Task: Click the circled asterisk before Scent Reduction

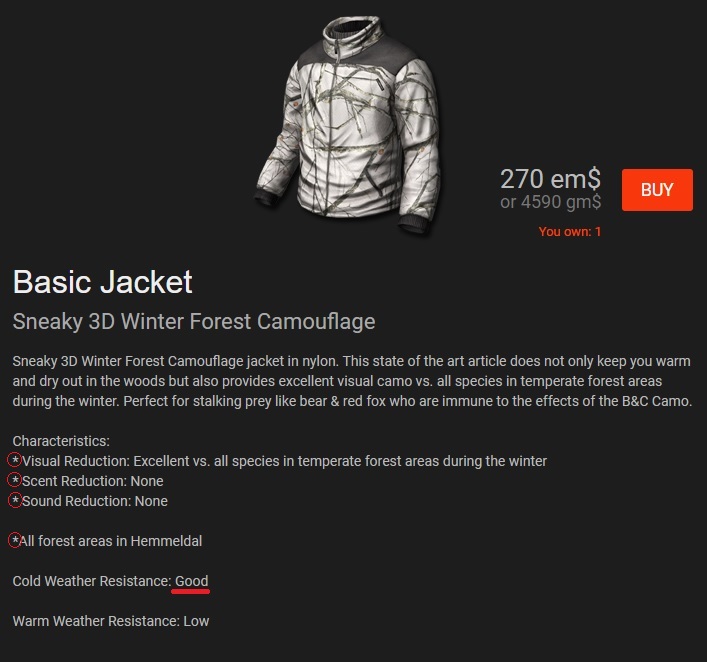Action: coord(15,480)
